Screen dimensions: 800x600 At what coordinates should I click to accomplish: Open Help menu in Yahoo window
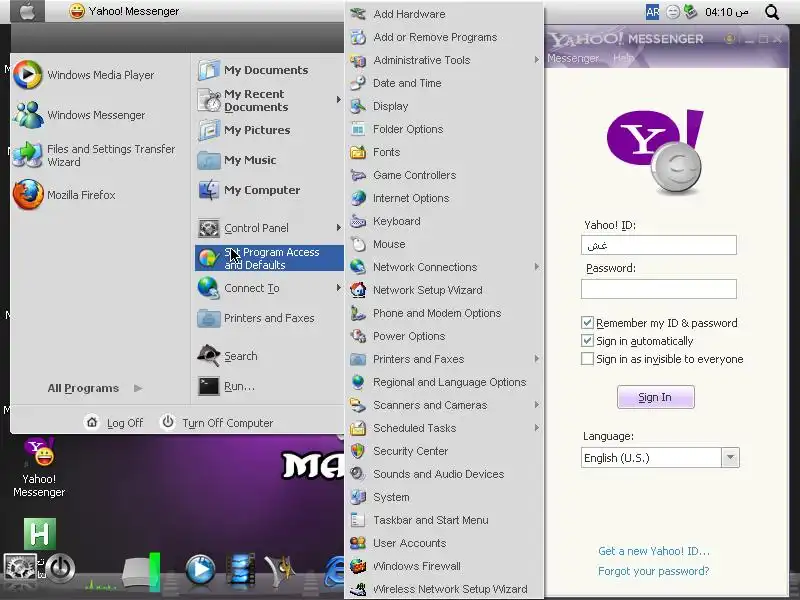point(623,58)
